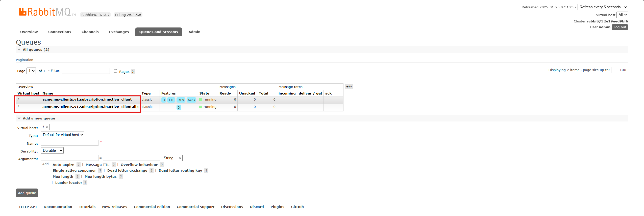The width and height of the screenshot is (644, 216).
Task: Click the help icon beside Auto expire
Action: [x=79, y=165]
